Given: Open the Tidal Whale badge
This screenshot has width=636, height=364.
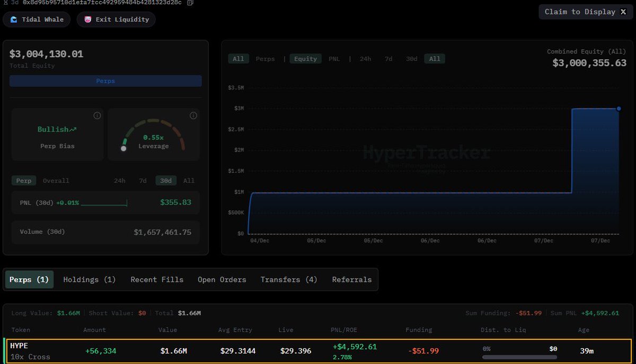Looking at the screenshot, I should pyautogui.click(x=37, y=20).
